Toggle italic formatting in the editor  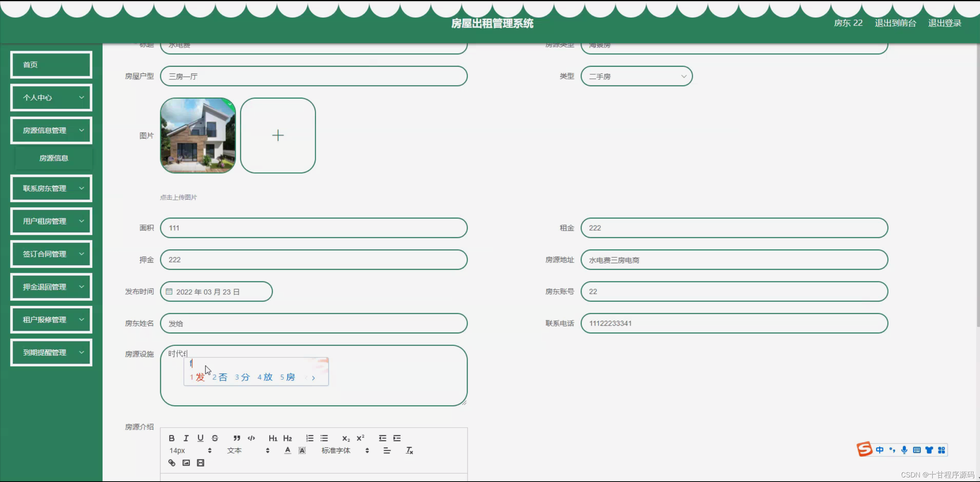186,438
